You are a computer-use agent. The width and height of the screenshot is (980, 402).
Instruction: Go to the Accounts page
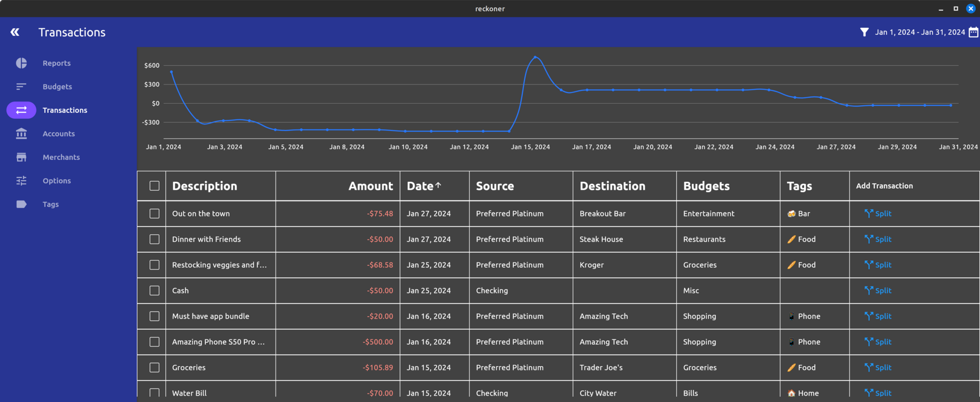tap(59, 134)
